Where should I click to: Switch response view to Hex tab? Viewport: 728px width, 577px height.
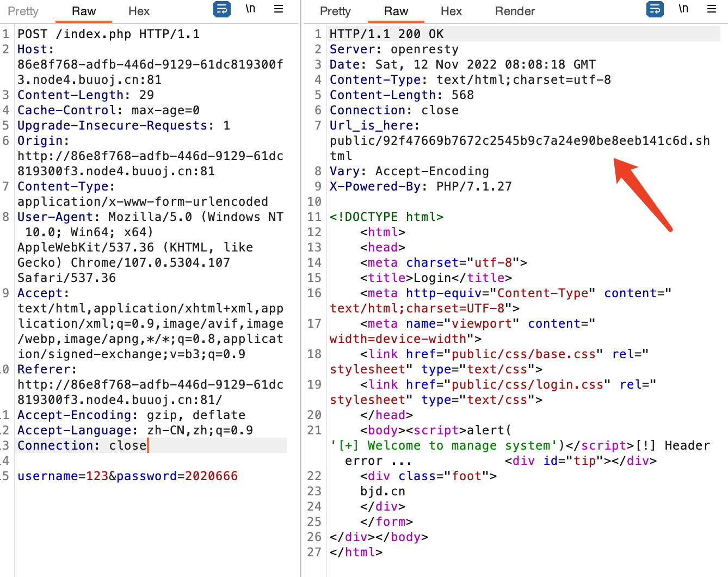point(451,11)
